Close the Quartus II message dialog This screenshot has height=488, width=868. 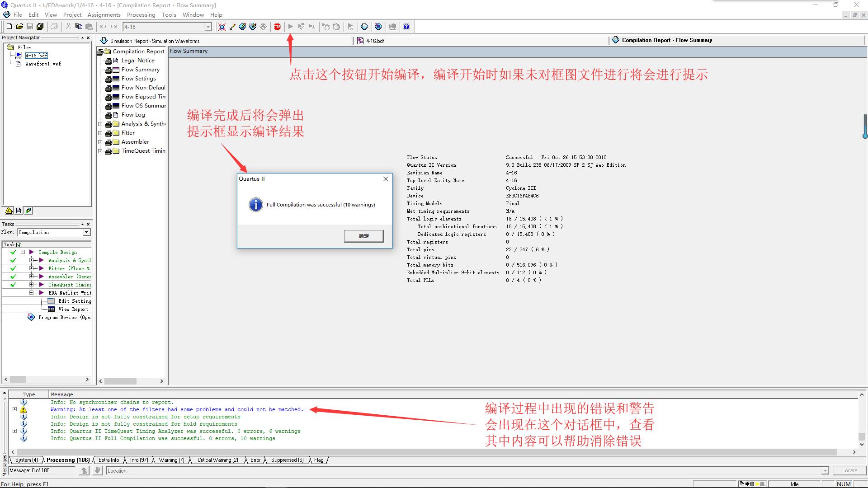(x=385, y=179)
